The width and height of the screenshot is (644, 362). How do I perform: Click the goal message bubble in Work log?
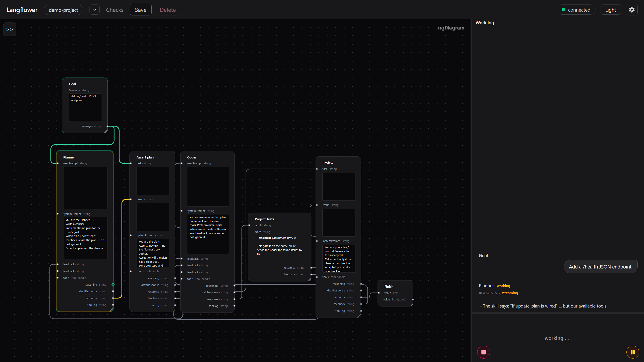[x=600, y=267]
